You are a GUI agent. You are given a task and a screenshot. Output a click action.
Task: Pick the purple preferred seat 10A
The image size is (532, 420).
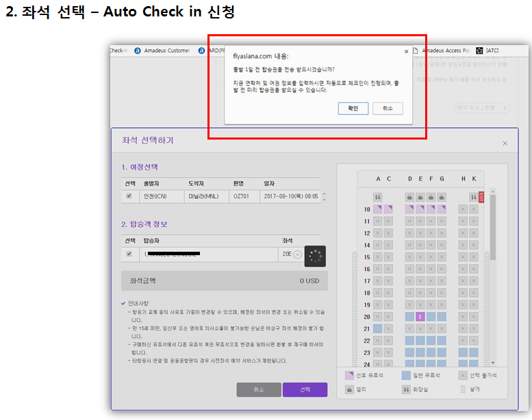click(378, 209)
